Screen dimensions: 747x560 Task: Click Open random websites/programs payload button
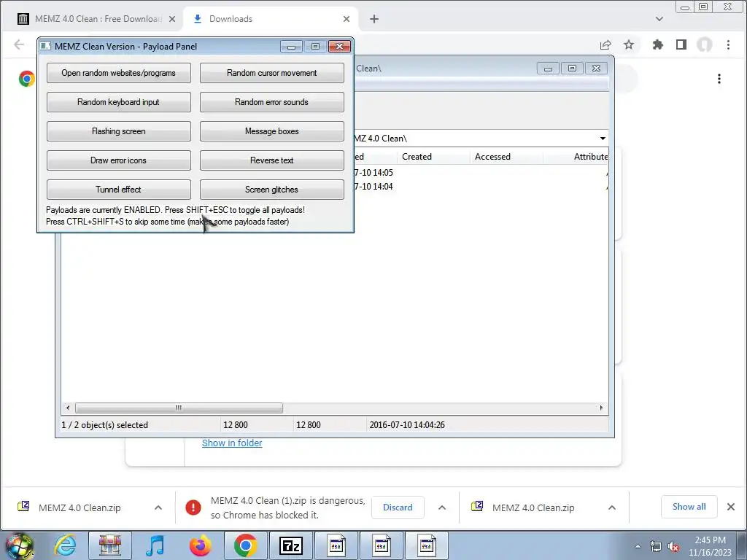[119, 73]
